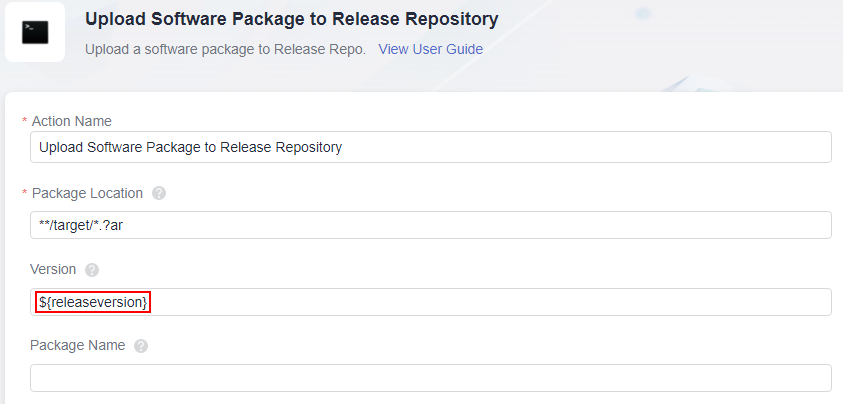Click the Version label text
Image resolution: width=843 pixels, height=404 pixels.
pos(54,269)
